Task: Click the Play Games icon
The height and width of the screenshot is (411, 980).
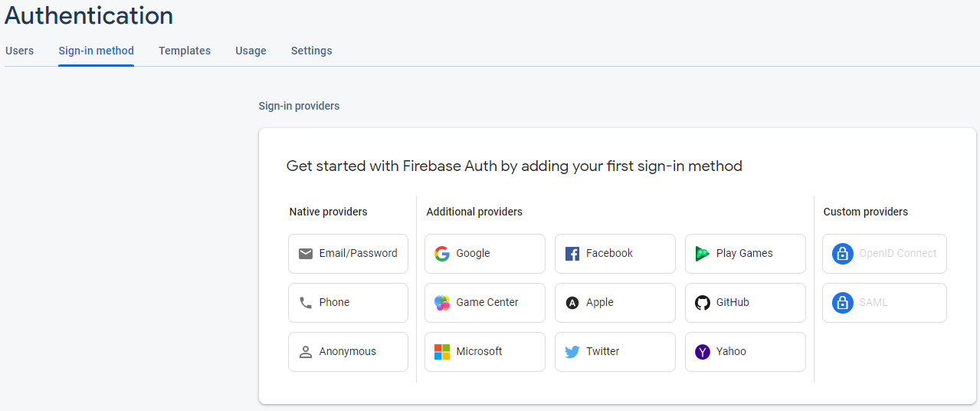Action: 702,254
